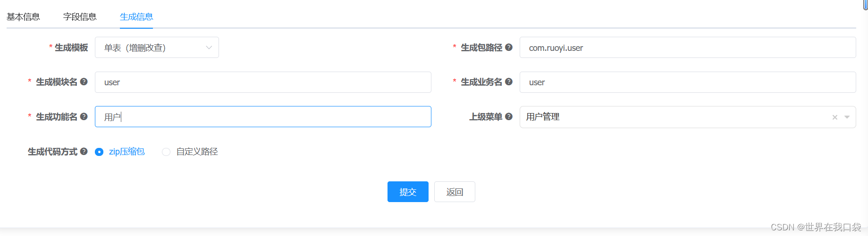Open the 生成模板 dropdown
Image resolution: width=868 pixels, height=236 pixels.
pos(157,48)
